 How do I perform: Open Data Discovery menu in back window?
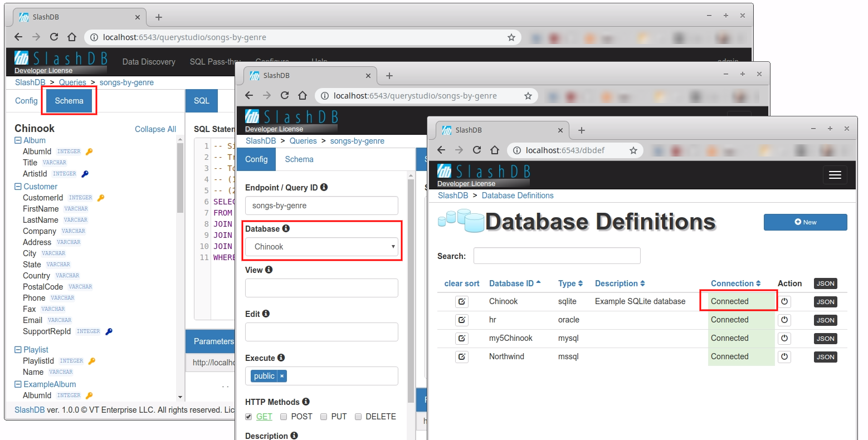(x=149, y=62)
